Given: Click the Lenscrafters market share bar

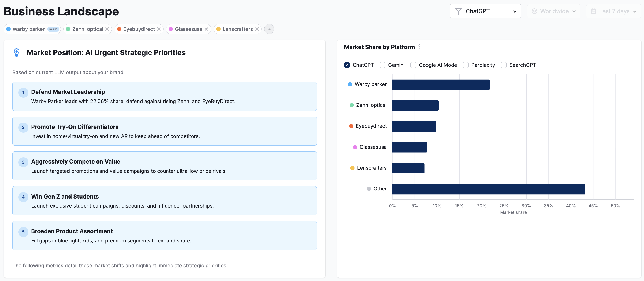Looking at the screenshot, I should pyautogui.click(x=409, y=168).
